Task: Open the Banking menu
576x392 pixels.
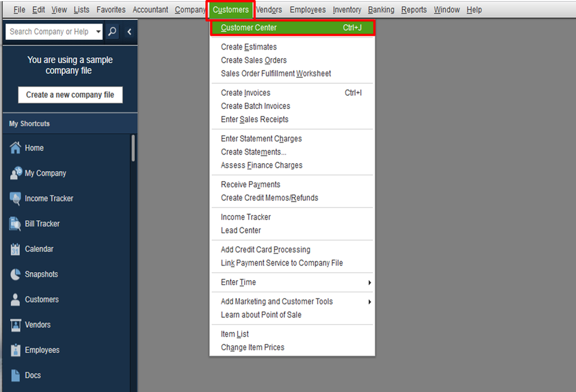Action: (x=381, y=10)
